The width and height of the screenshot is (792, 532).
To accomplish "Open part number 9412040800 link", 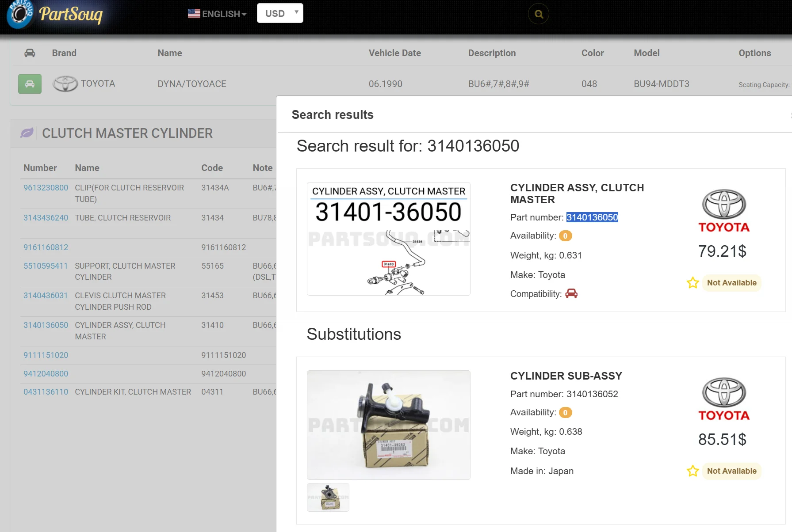I will (x=46, y=374).
